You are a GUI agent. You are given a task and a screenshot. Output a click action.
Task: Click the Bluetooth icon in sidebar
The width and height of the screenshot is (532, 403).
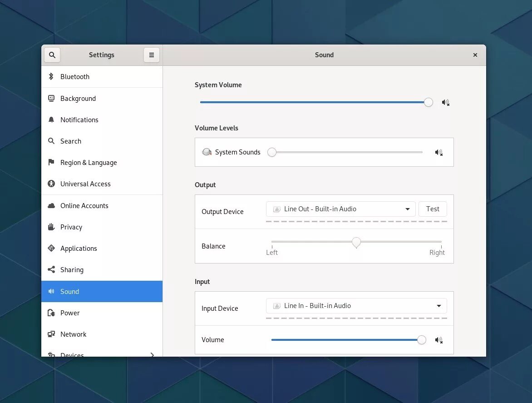pyautogui.click(x=51, y=76)
